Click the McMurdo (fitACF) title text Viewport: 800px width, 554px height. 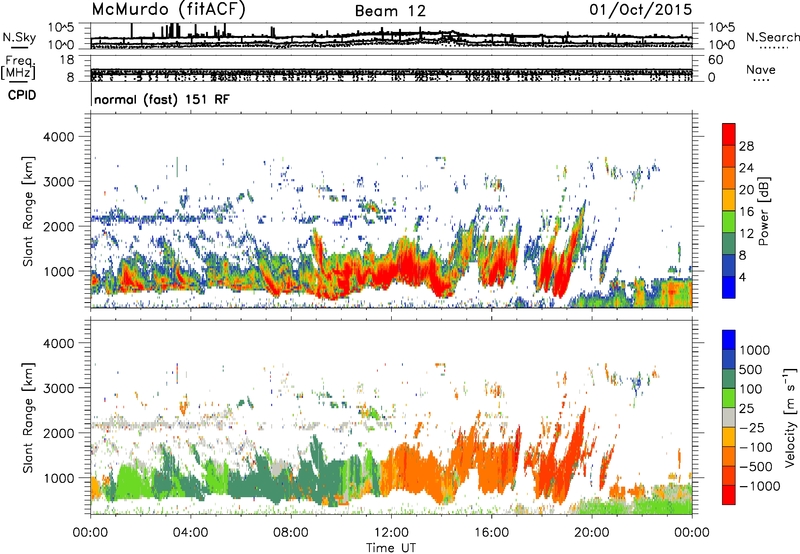click(168, 10)
